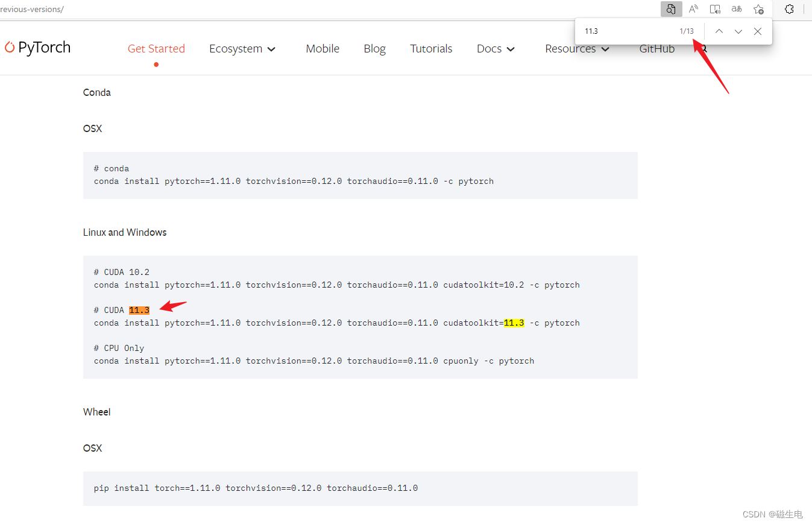Expand the Ecosystem menu
The height and width of the screenshot is (524, 812).
(x=242, y=49)
